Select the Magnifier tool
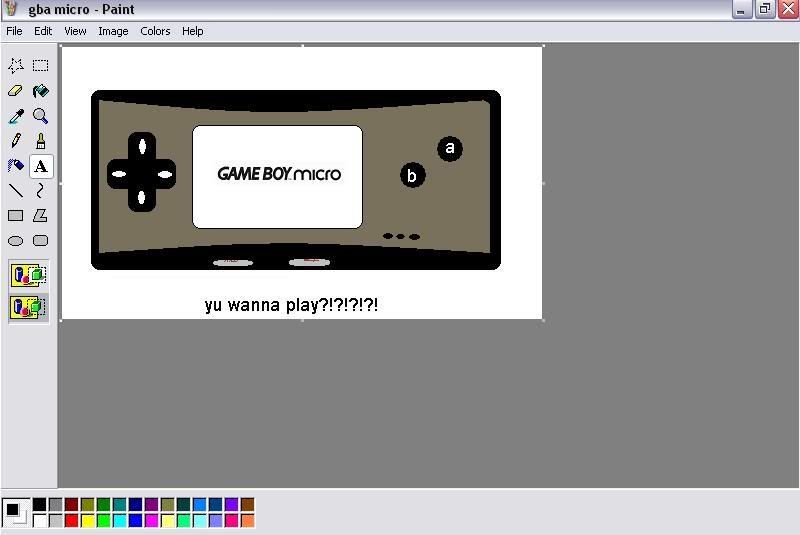The height and width of the screenshot is (535, 800). pos(41,116)
